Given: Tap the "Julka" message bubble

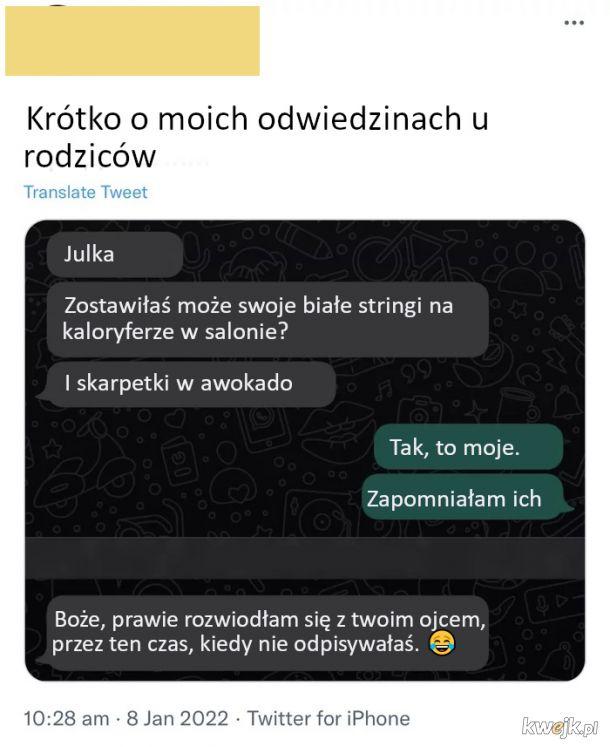Looking at the screenshot, I should (115, 254).
